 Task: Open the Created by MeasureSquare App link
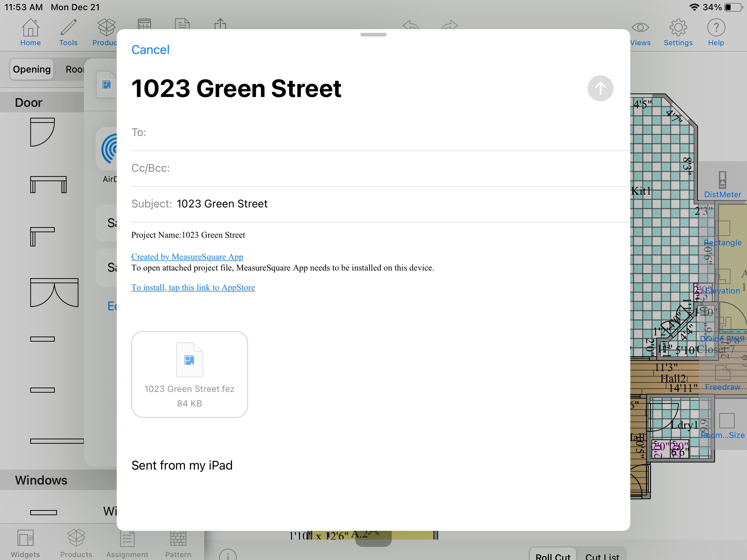pos(187,257)
